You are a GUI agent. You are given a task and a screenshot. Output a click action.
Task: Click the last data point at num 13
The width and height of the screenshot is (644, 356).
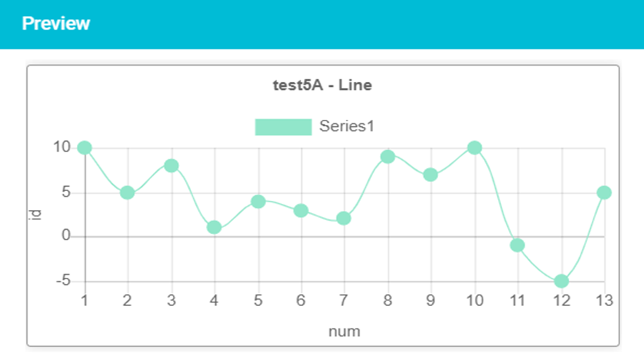[x=604, y=192]
